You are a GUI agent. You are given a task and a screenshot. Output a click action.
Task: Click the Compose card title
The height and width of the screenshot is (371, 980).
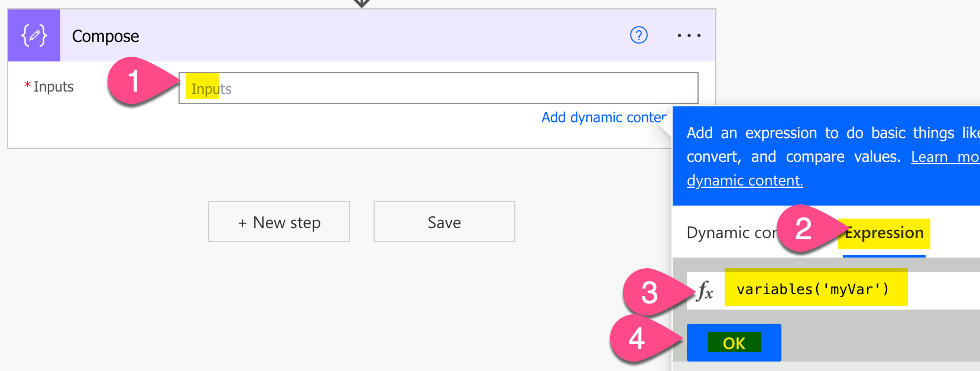(106, 37)
